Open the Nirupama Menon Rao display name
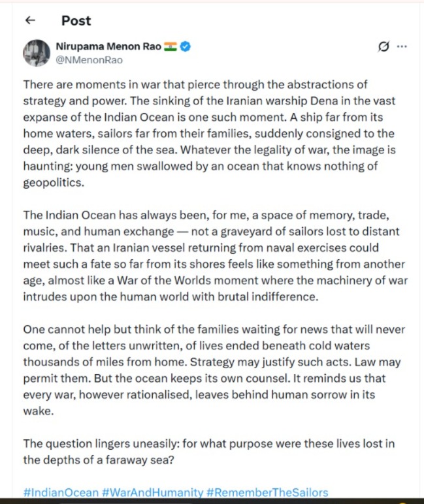The height and width of the screenshot is (504, 424). click(x=108, y=46)
